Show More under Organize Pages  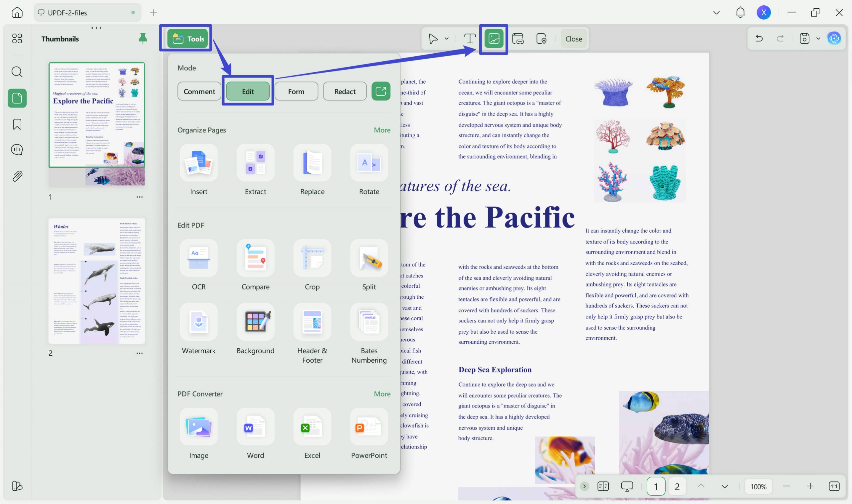(382, 130)
